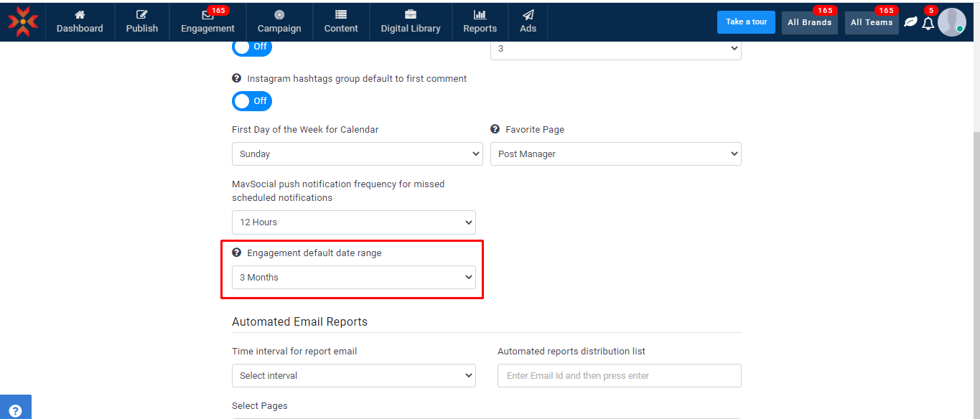
Task: Open First Day of the Week dropdown
Action: (x=357, y=154)
